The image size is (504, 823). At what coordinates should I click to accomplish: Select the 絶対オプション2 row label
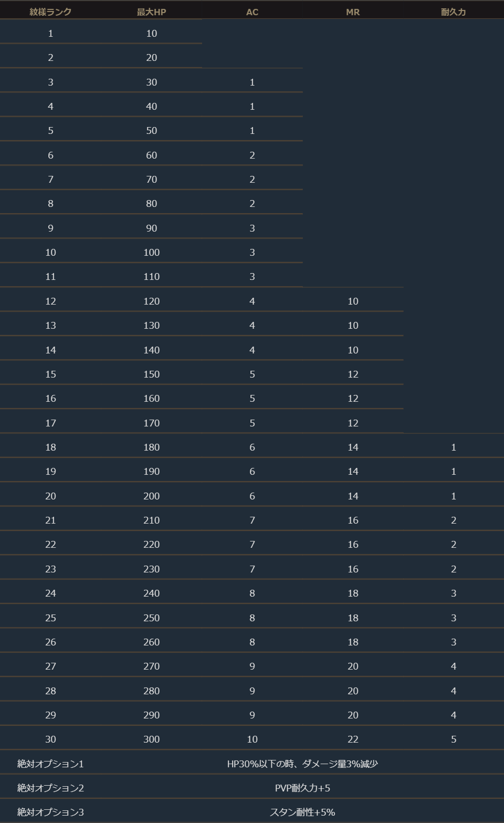[50, 788]
